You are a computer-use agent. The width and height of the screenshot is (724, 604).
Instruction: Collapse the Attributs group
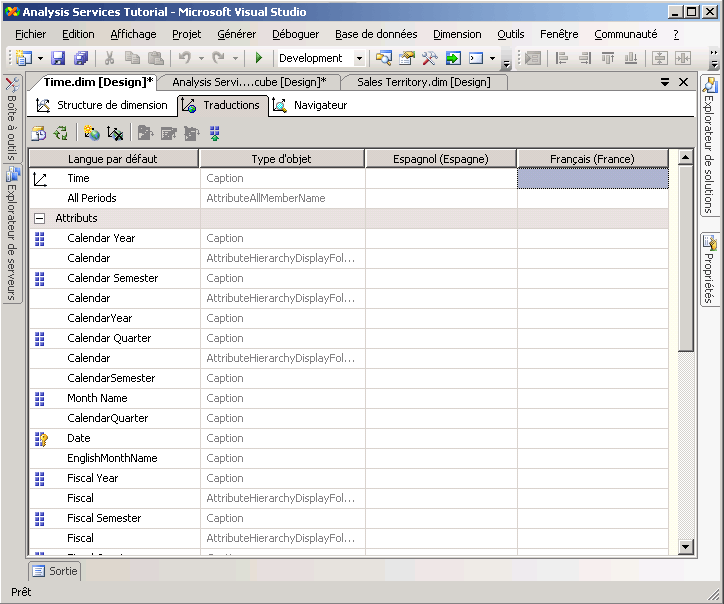[40, 218]
